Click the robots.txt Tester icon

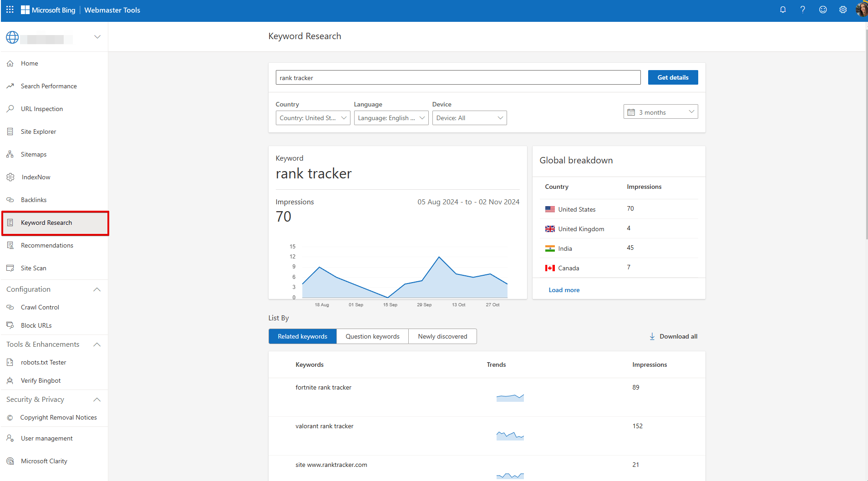point(10,362)
